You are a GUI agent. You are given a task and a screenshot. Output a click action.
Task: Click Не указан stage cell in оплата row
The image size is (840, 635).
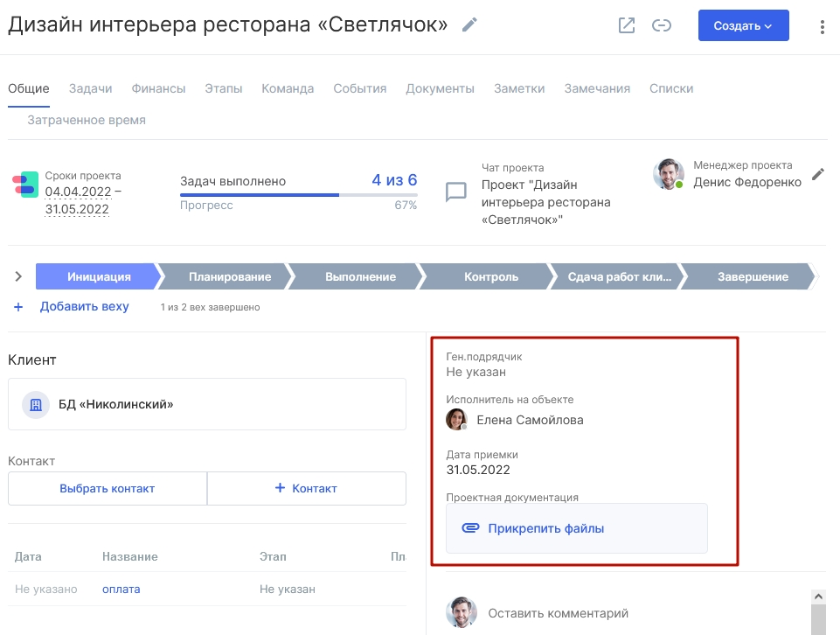coord(288,590)
